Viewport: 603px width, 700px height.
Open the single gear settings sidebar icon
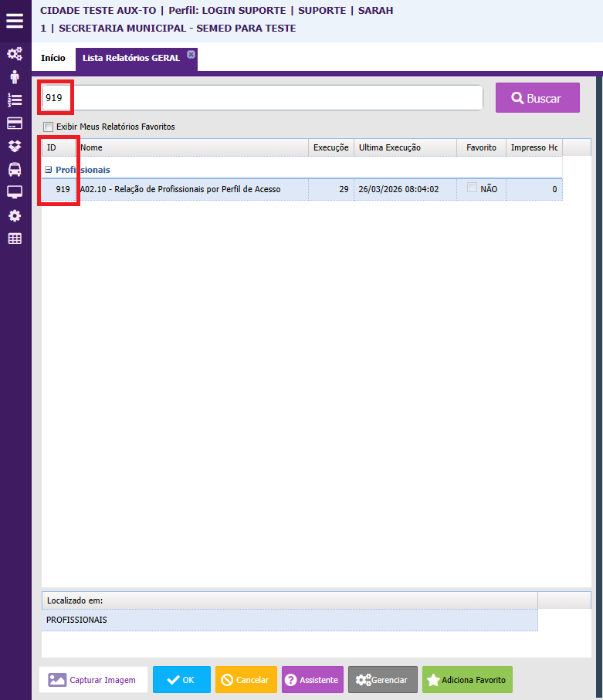15,215
